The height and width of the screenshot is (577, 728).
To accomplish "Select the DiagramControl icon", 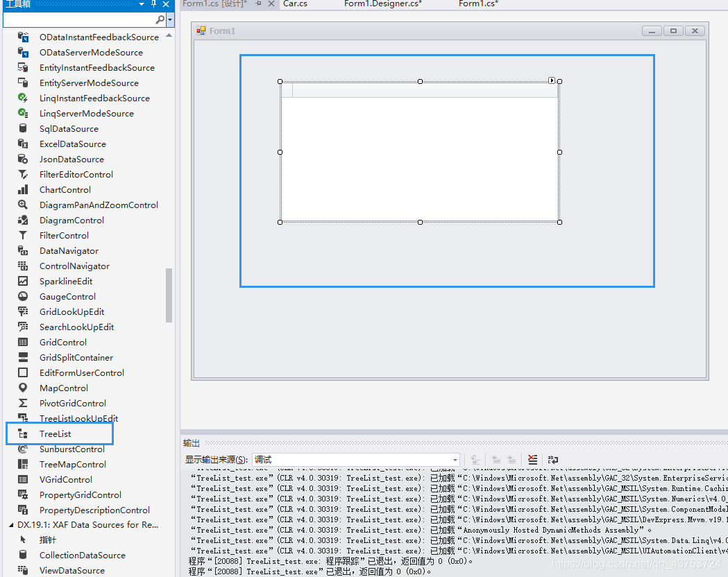I will [23, 220].
